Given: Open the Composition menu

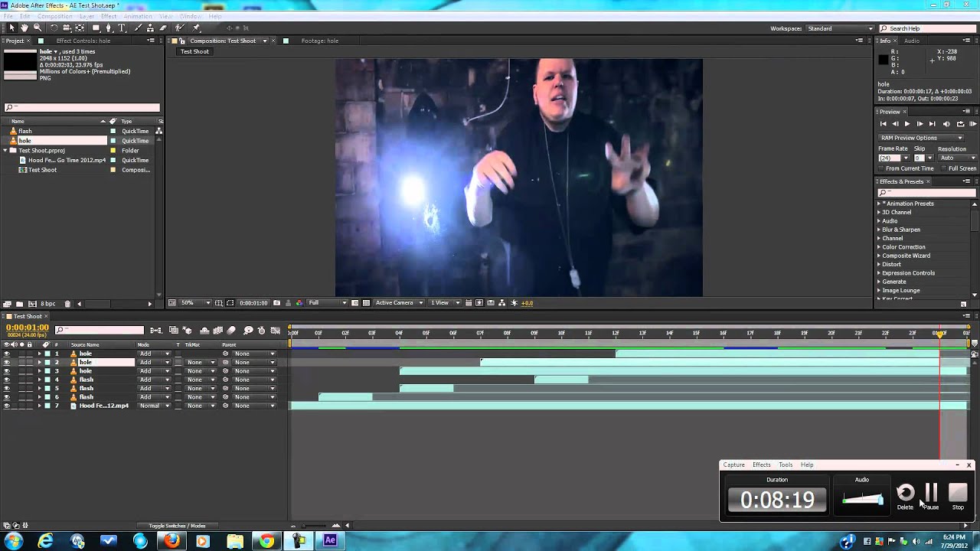Looking at the screenshot, I should click(54, 16).
